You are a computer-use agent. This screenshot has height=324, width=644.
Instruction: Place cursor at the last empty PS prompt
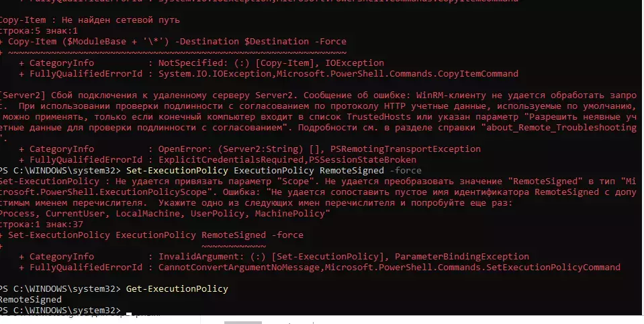(x=128, y=311)
